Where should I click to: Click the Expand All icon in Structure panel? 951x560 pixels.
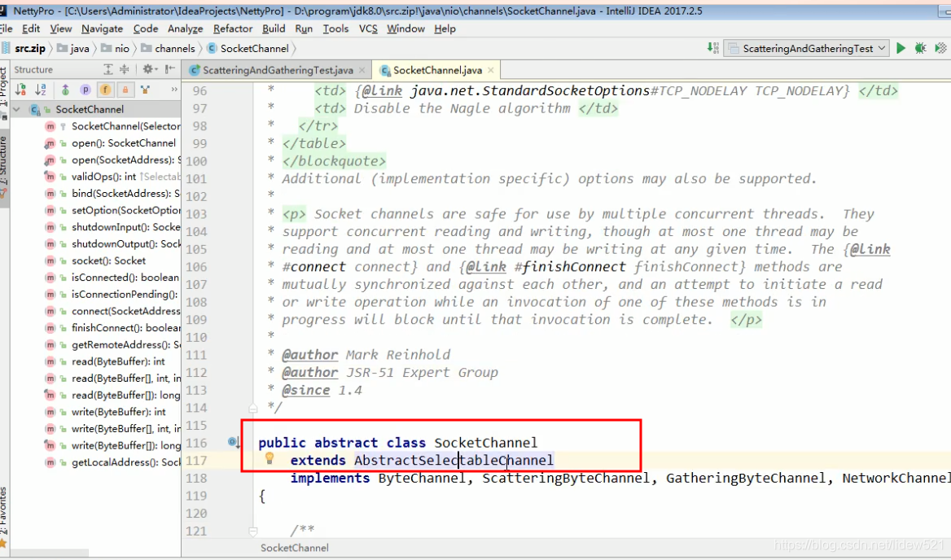[x=108, y=69]
